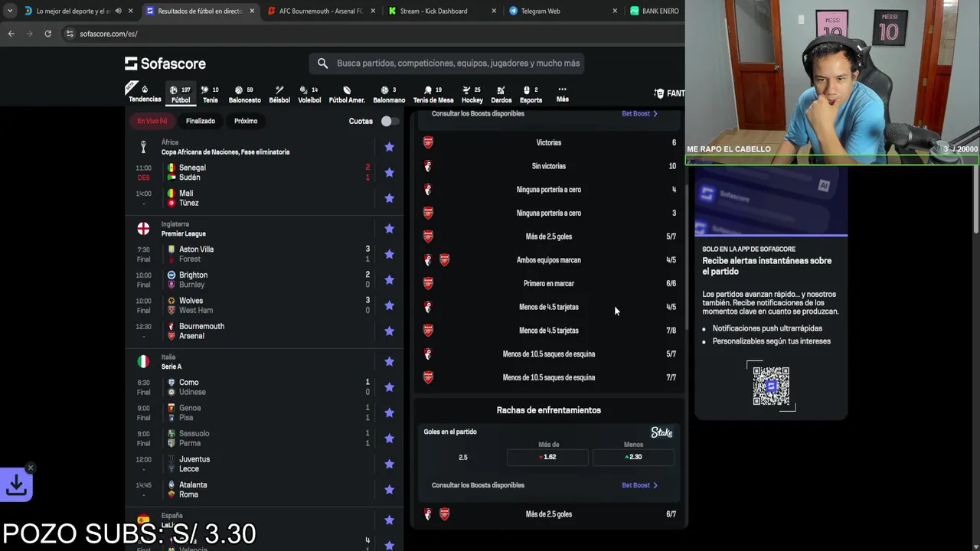Viewport: 980px width, 551px height.
Task: Go back in browser history
Action: coord(11,34)
